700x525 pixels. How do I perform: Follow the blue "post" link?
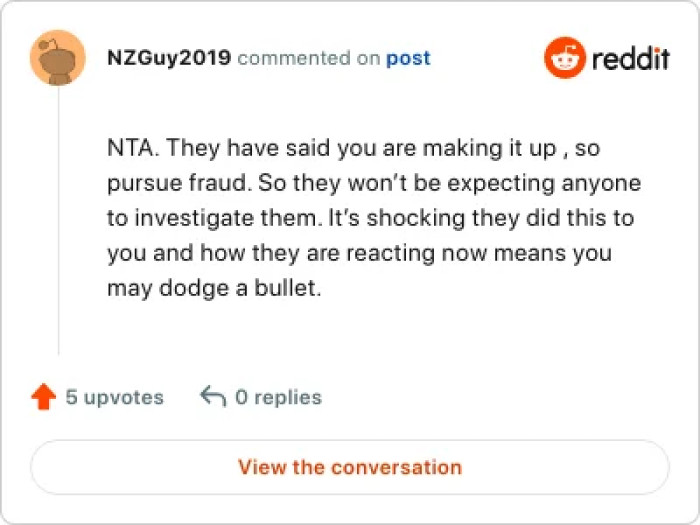coord(408,58)
